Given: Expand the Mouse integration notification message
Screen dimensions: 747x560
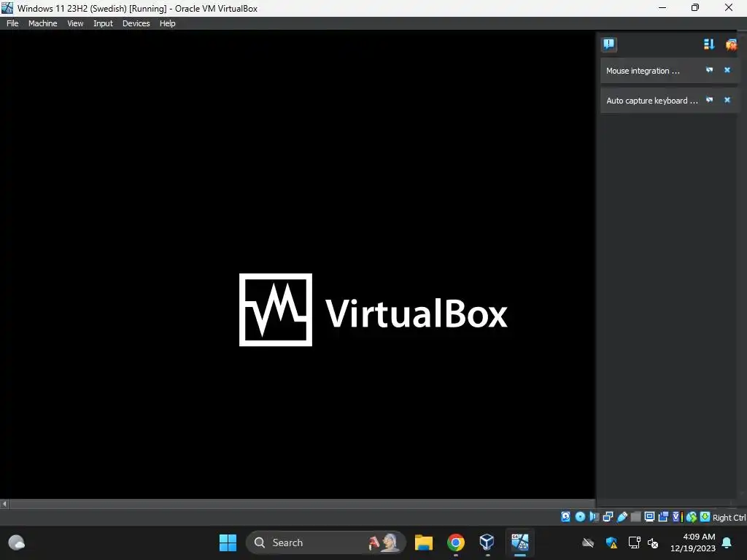Looking at the screenshot, I should click(x=643, y=71).
